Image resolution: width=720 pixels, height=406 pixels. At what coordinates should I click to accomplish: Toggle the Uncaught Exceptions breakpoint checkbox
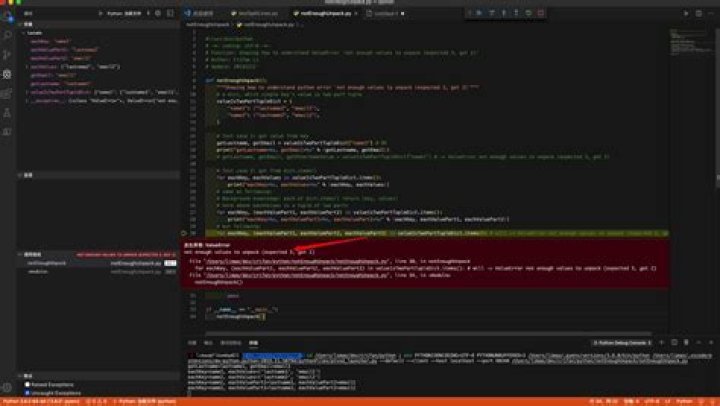pos(27,393)
